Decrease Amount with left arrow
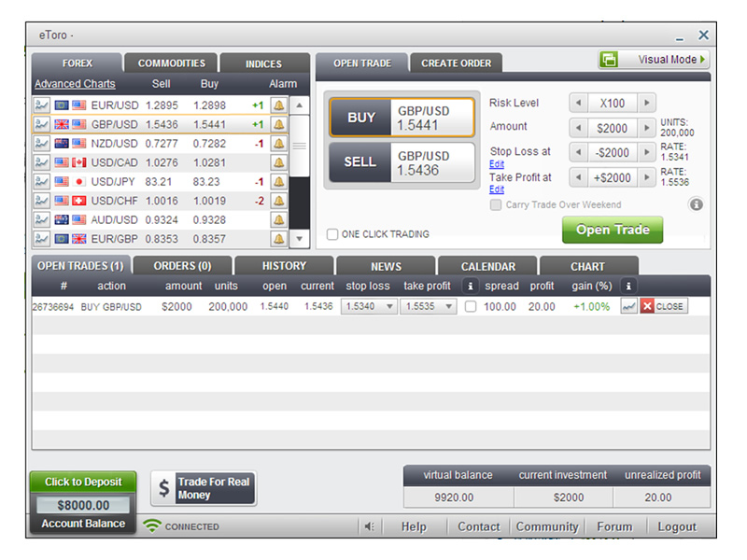Viewport: 747px width, 560px height. pos(578,128)
